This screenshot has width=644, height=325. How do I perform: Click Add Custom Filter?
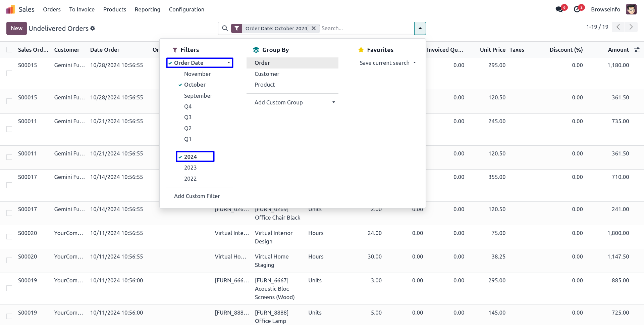[x=197, y=196]
